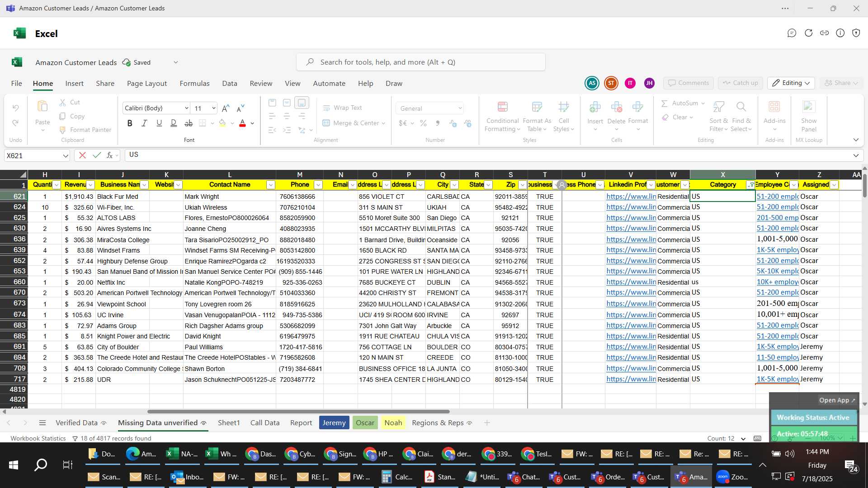Image resolution: width=868 pixels, height=488 pixels.
Task: Expand the Name Box dropdown
Action: click(66, 156)
